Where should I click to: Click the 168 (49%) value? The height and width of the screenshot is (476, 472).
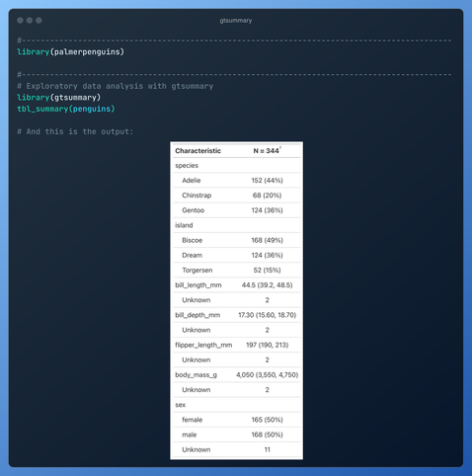[x=267, y=240]
